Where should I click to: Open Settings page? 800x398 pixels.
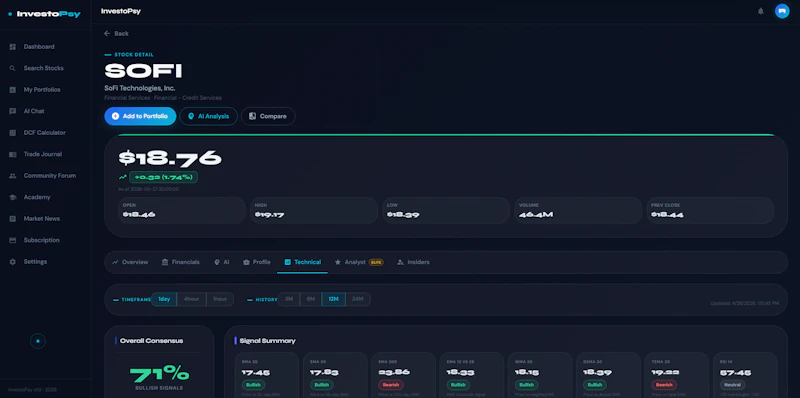45,262
